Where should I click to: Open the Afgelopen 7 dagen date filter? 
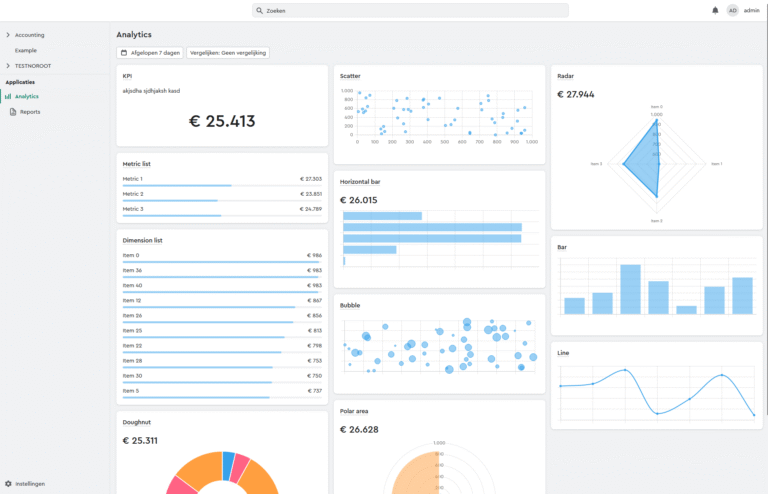click(x=150, y=52)
